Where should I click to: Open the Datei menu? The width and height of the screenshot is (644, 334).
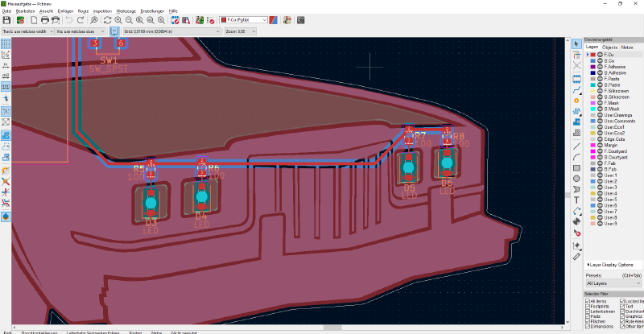tap(6, 11)
